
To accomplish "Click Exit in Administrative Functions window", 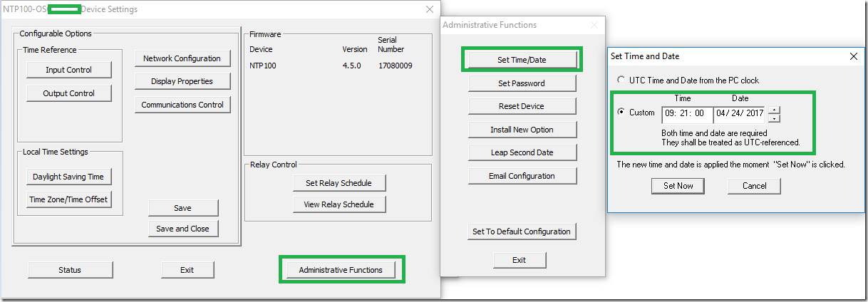I will [520, 260].
